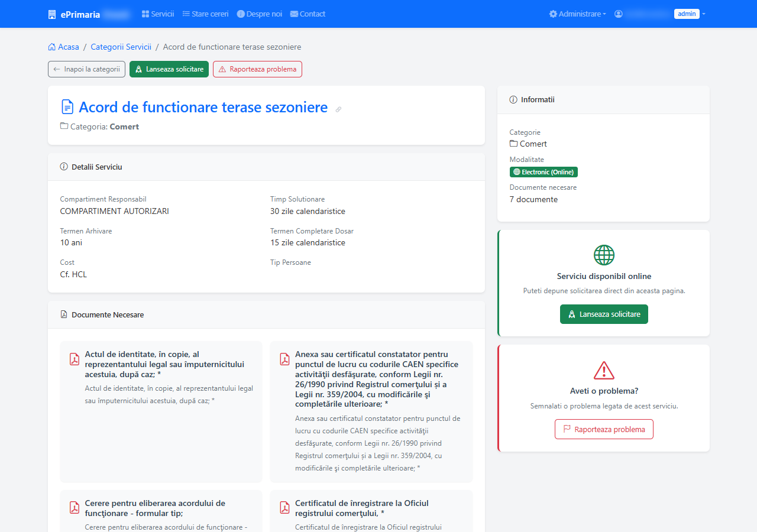The image size is (757, 532).
Task: Click the folder icon next to Categoria
Action: point(64,126)
